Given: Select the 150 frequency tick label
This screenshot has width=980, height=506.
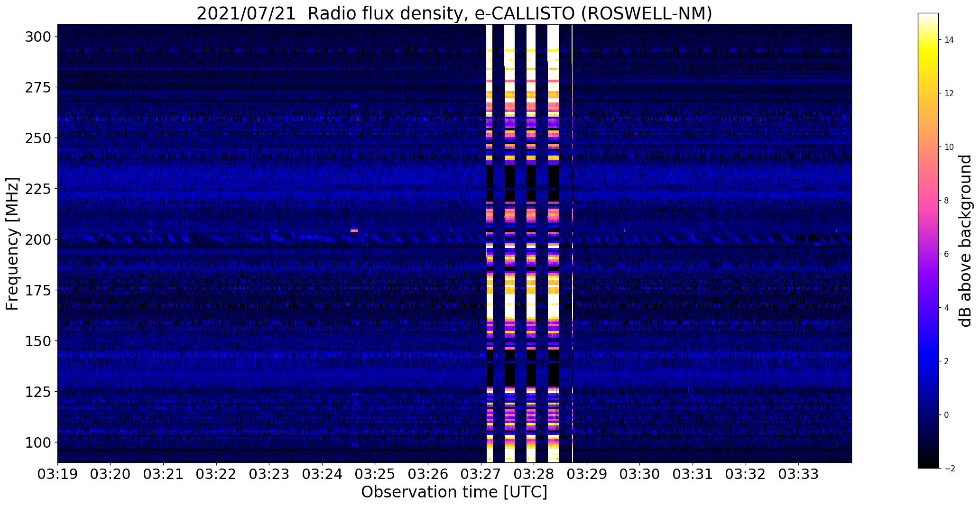Looking at the screenshot, I should tap(38, 341).
